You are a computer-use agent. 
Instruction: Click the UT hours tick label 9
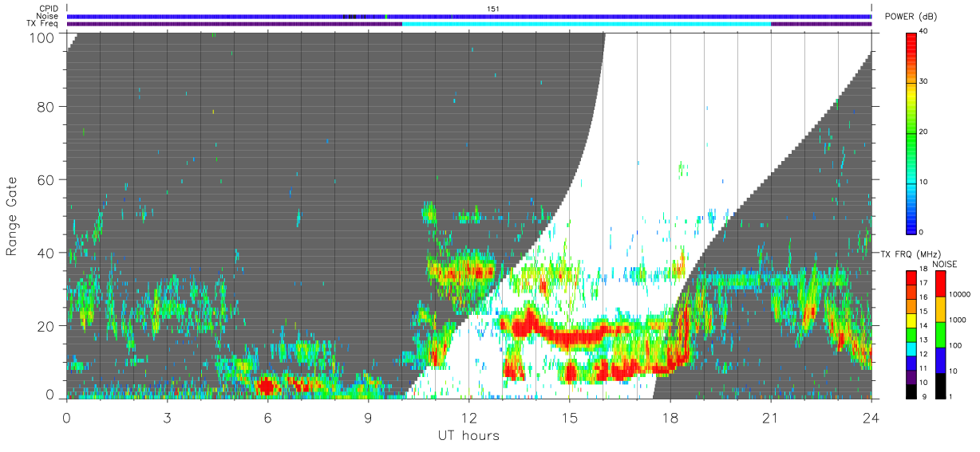[x=368, y=418]
